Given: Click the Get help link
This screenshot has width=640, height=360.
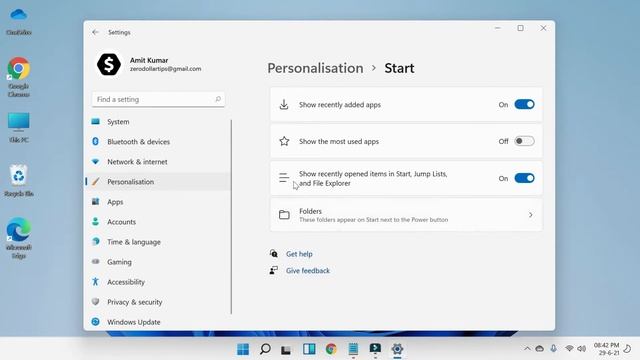Looking at the screenshot, I should [299, 254].
